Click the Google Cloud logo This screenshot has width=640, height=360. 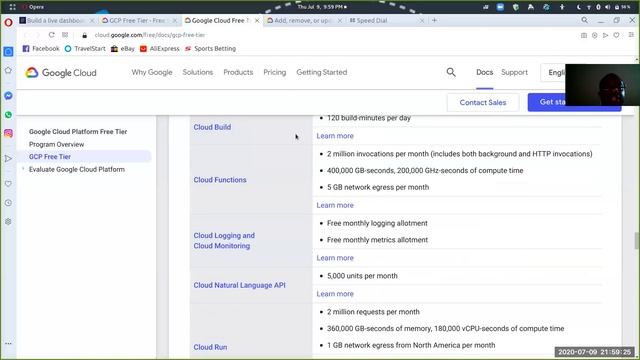pos(61,73)
